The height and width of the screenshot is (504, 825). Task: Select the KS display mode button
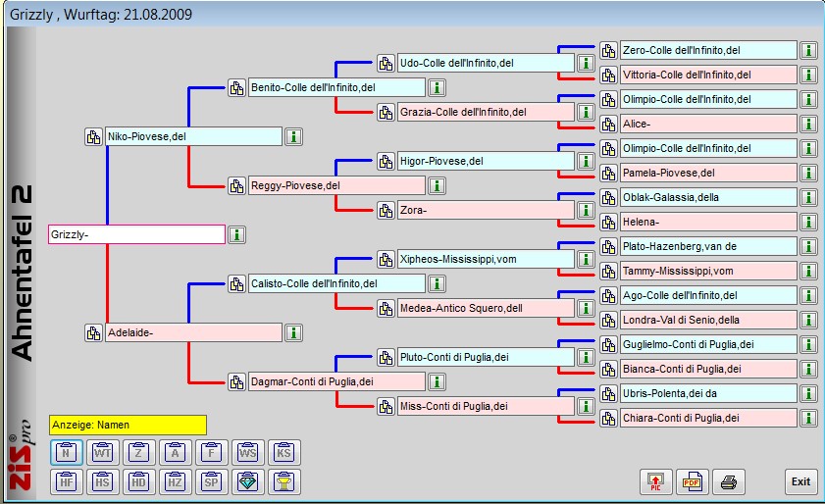tap(283, 452)
